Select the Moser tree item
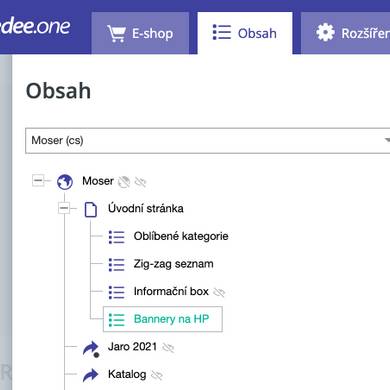 (x=98, y=181)
